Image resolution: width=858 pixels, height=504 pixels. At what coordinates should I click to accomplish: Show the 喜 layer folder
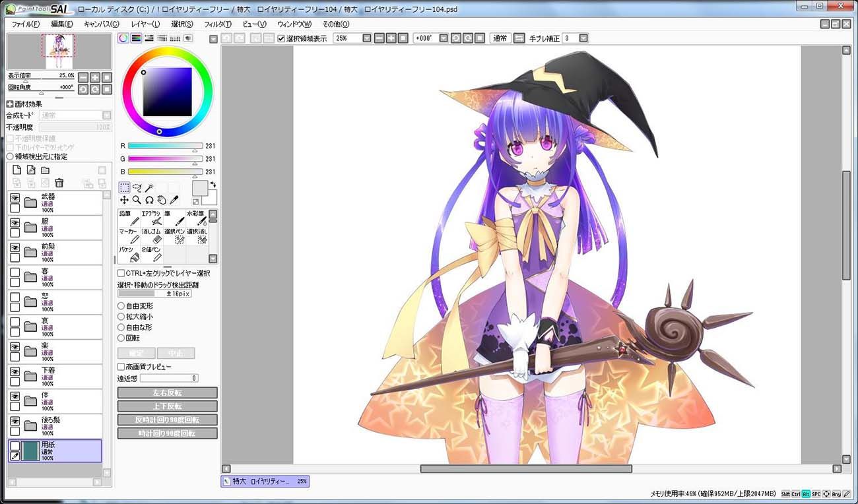point(15,272)
